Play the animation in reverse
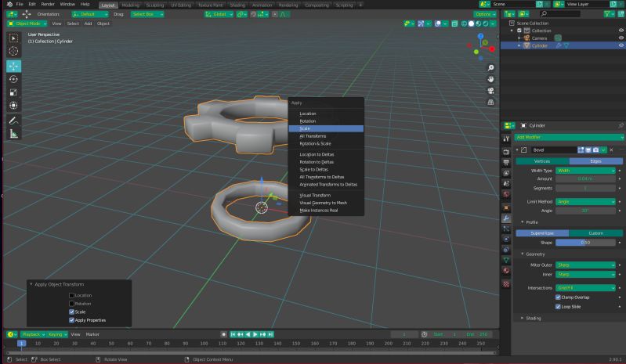 (248, 334)
